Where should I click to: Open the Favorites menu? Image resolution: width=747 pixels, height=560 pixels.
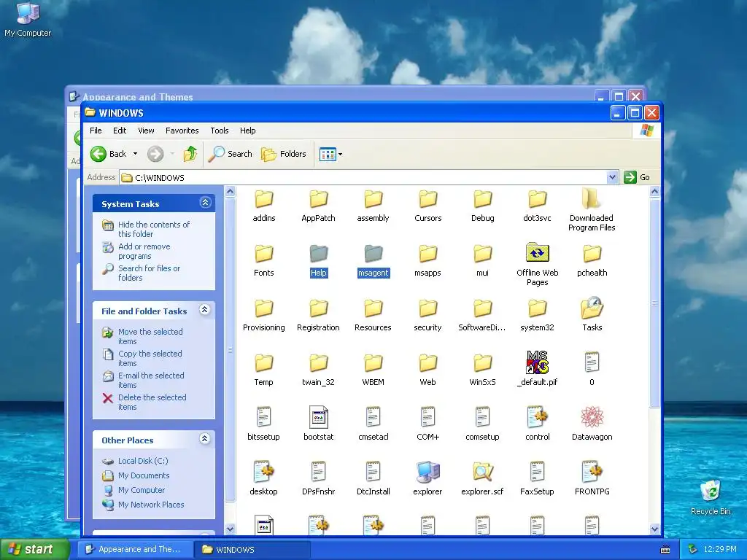coord(182,131)
